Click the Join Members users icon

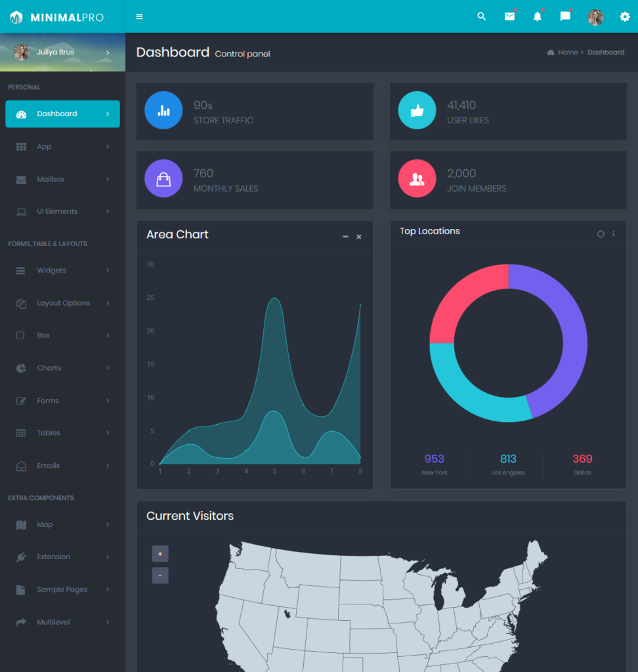[417, 178]
